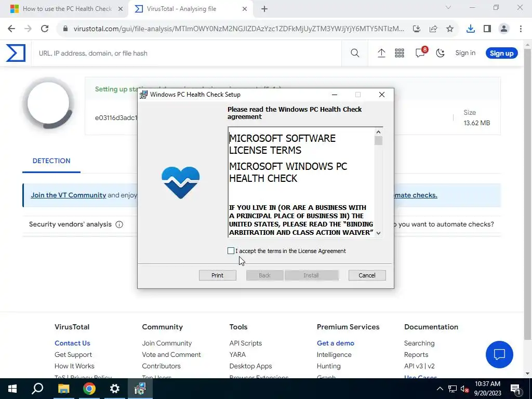Open the Join the VT Community link

pos(69,195)
